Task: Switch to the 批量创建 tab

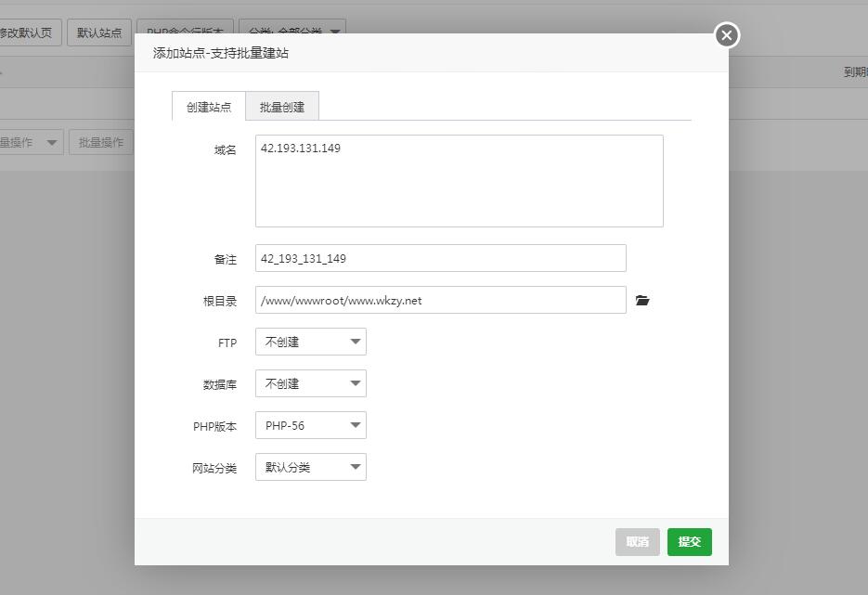Action: 282,107
